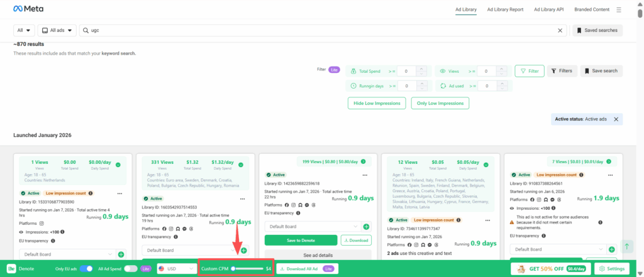Click the Total Spend value input field

407,71
